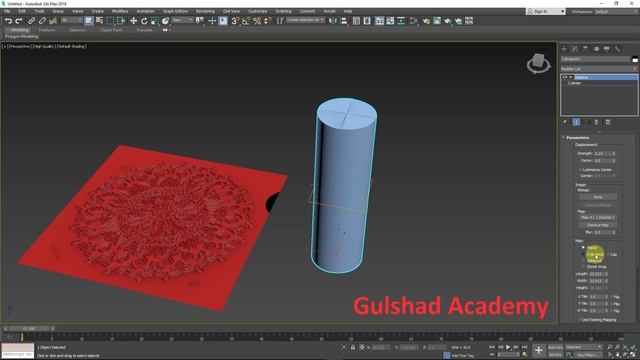The height and width of the screenshot is (360, 640).
Task: Activate the Select and Link tool
Action: click(x=31, y=21)
